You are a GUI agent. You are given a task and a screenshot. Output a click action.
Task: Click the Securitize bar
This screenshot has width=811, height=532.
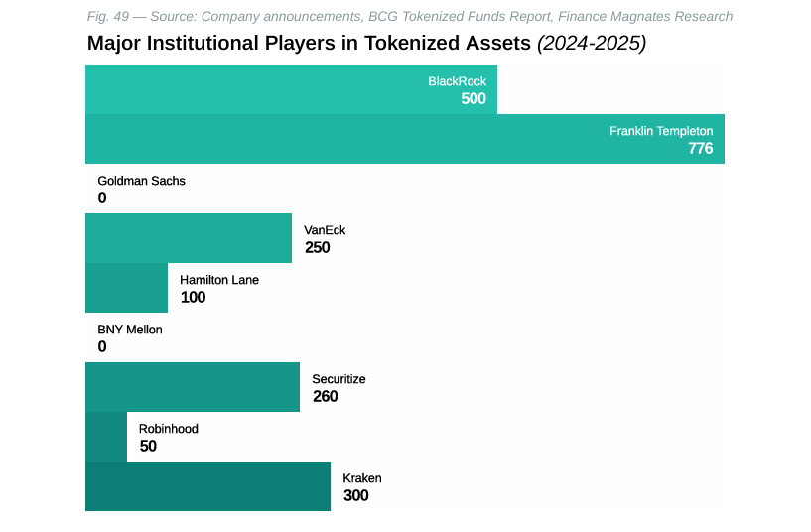193,387
